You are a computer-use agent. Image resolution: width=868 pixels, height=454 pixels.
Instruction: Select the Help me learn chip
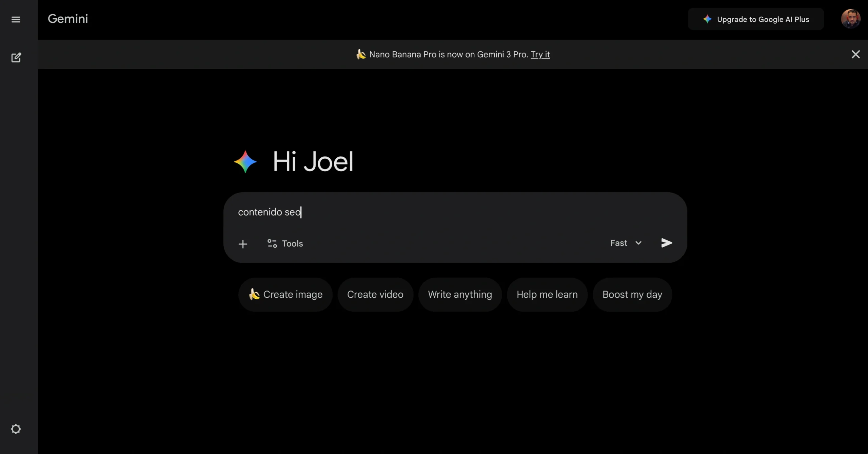tap(547, 294)
